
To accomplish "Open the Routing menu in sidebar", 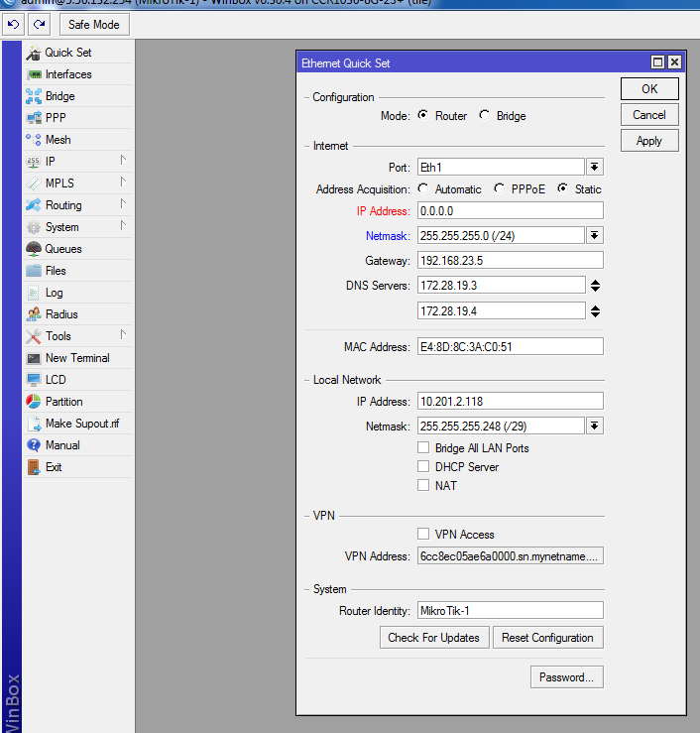I will coord(63,205).
